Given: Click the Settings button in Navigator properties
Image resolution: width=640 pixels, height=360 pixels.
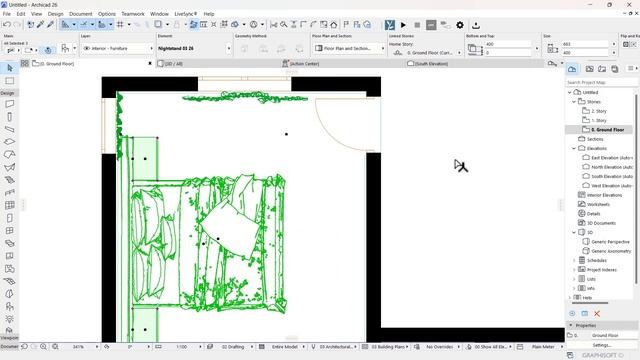Looking at the screenshot, I should click(602, 345).
